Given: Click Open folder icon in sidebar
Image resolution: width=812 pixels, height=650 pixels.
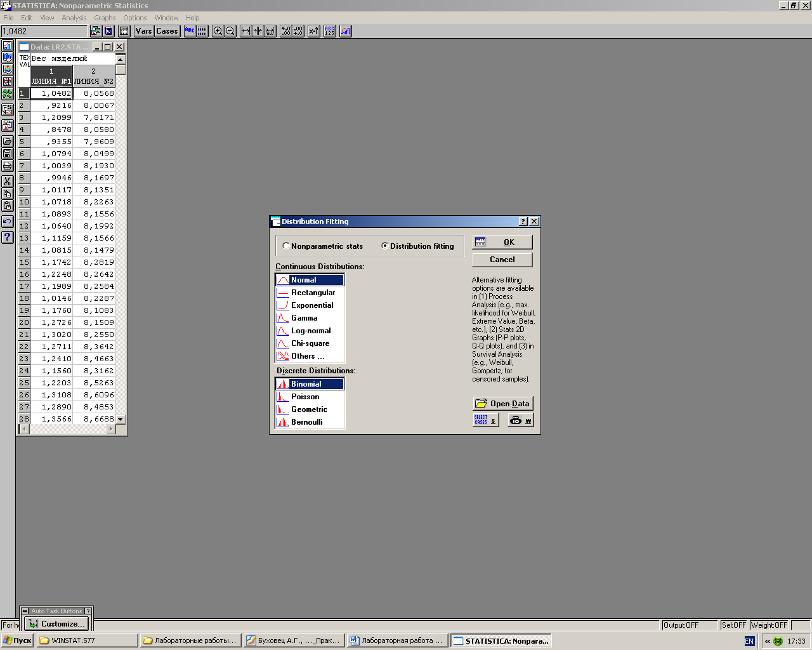Looking at the screenshot, I should [8, 141].
